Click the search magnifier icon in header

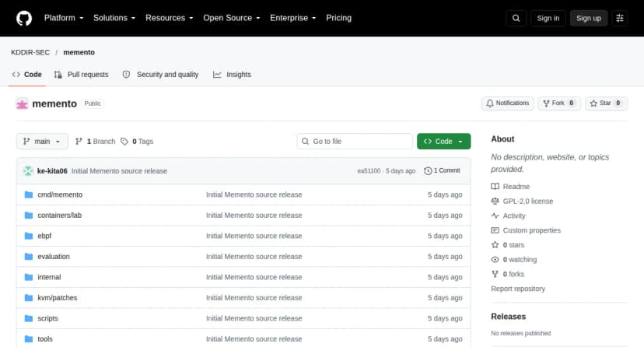pyautogui.click(x=516, y=18)
